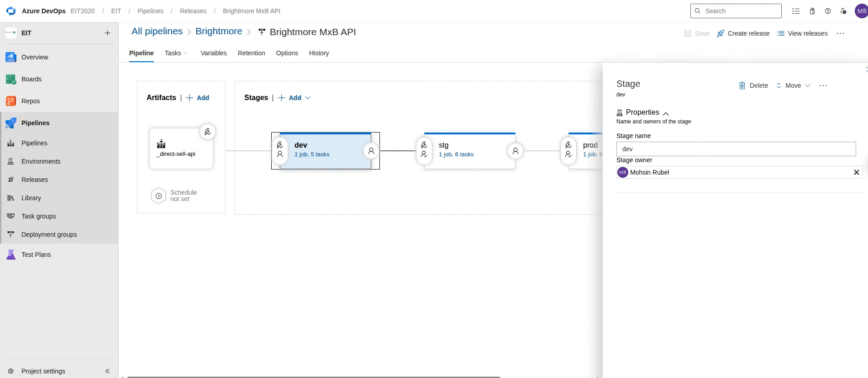Collapse the sidebar with double chevron

click(x=108, y=371)
